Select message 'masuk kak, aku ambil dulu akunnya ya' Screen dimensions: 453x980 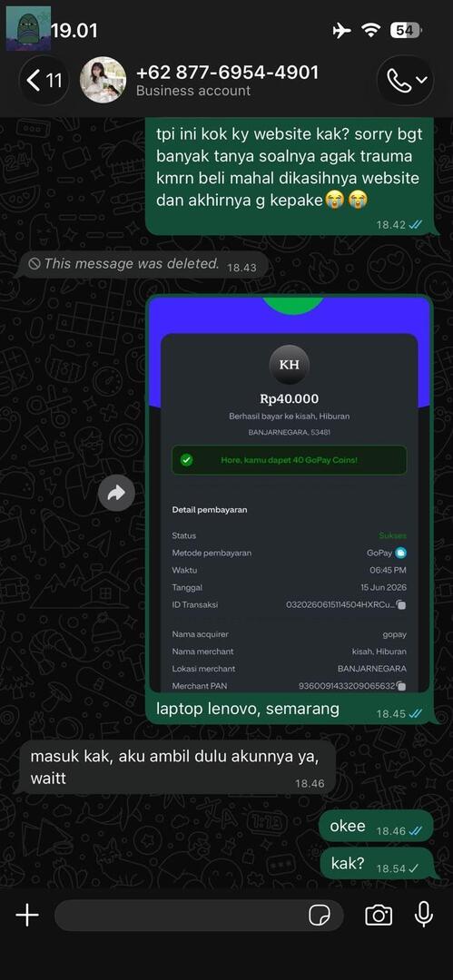click(174, 767)
